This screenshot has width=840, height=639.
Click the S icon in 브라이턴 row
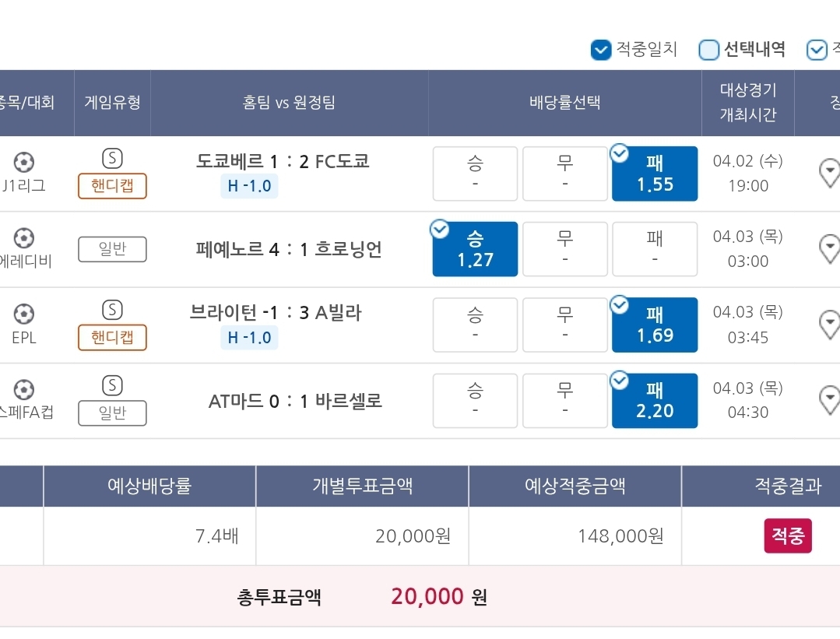click(x=113, y=310)
